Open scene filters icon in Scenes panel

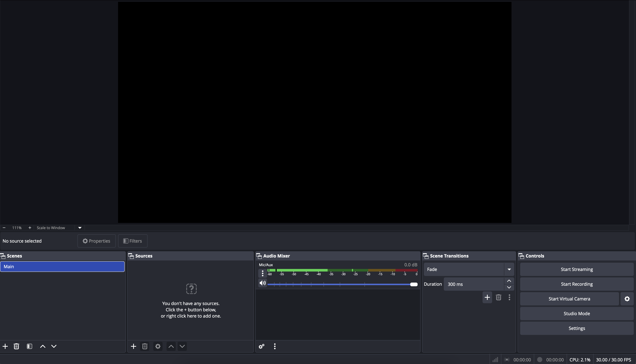[x=30, y=346]
